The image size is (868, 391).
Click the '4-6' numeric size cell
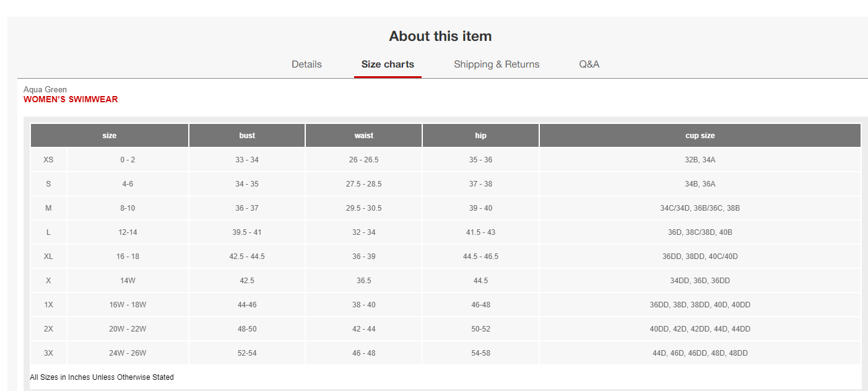(128, 184)
